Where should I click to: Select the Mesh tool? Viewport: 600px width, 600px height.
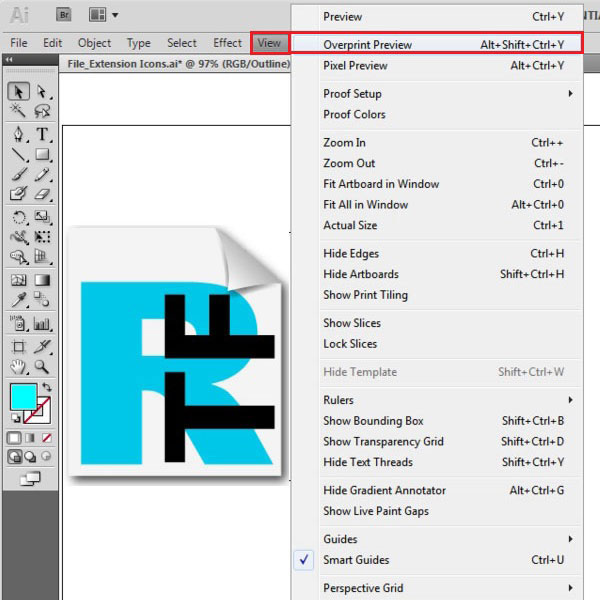[18, 280]
